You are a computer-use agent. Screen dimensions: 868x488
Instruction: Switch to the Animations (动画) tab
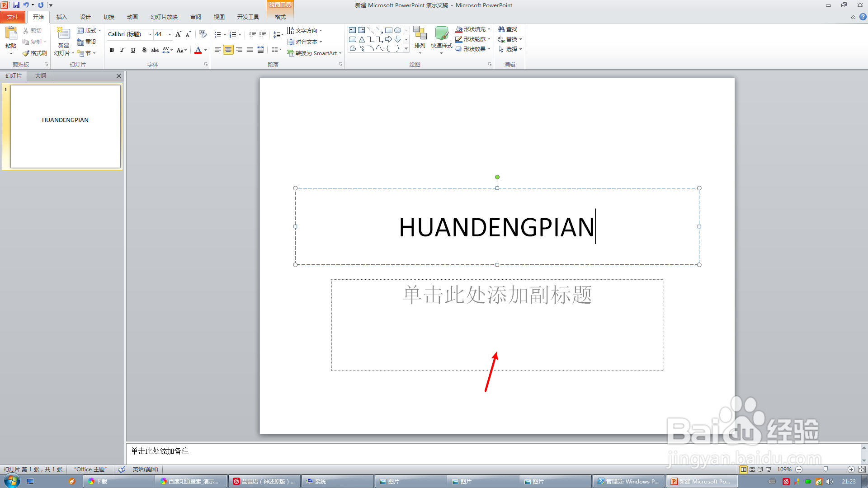[132, 17]
